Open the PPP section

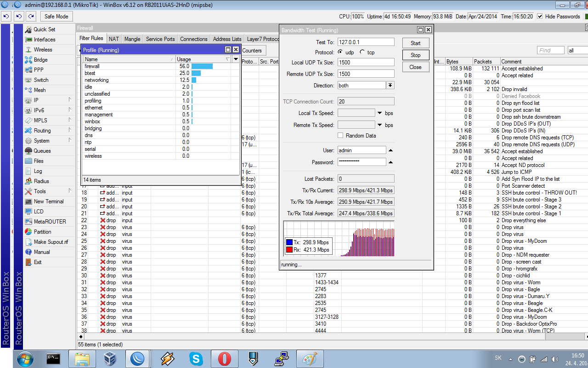click(x=39, y=70)
